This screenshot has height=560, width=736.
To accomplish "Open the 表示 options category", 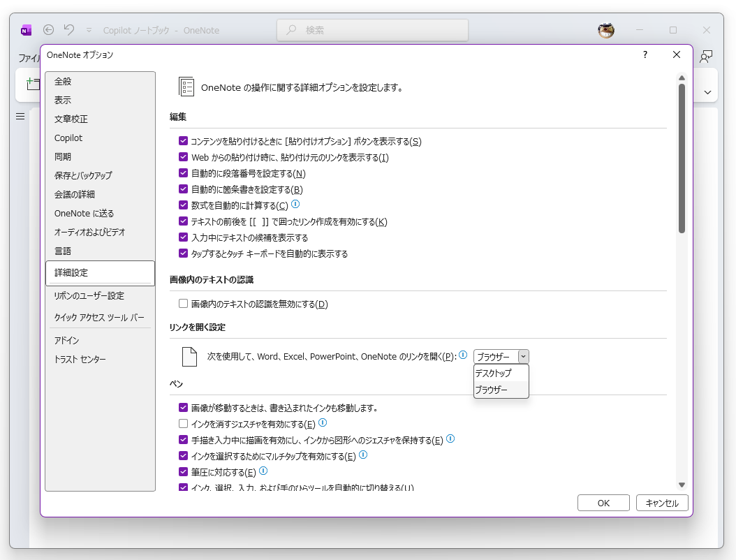I will [x=100, y=100].
